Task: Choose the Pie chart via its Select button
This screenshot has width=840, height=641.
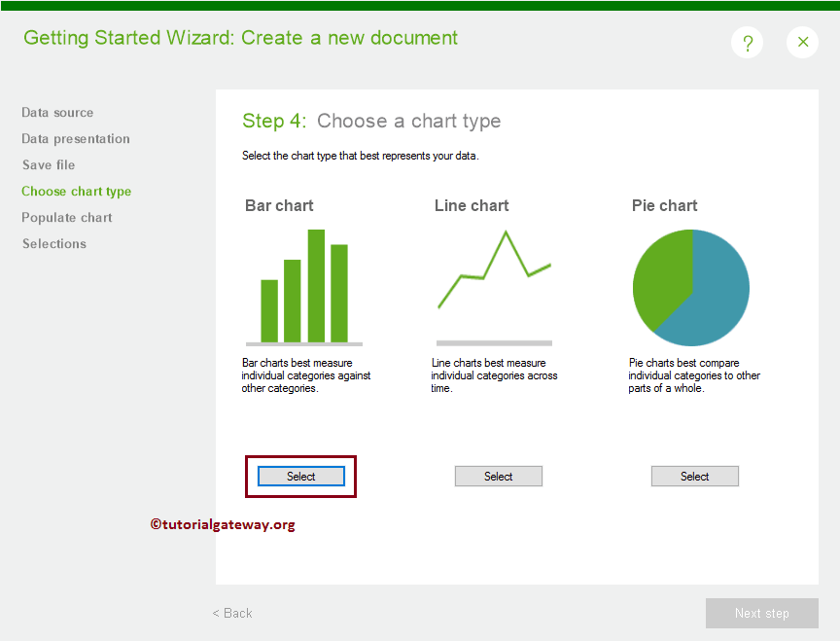Action: click(694, 476)
